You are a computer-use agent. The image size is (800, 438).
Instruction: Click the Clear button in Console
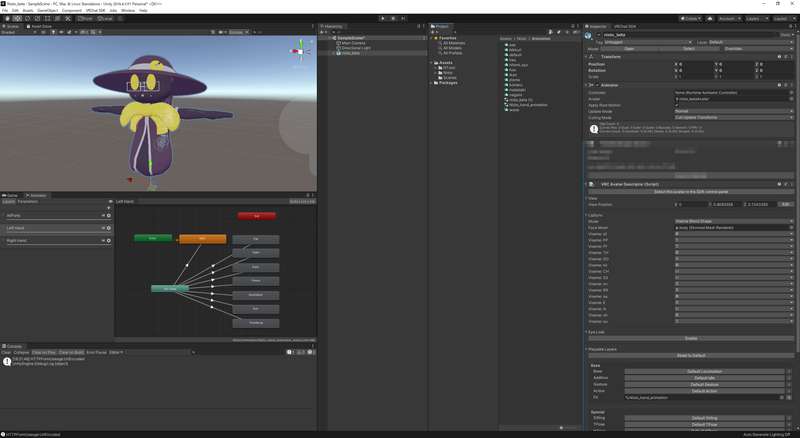(6, 352)
